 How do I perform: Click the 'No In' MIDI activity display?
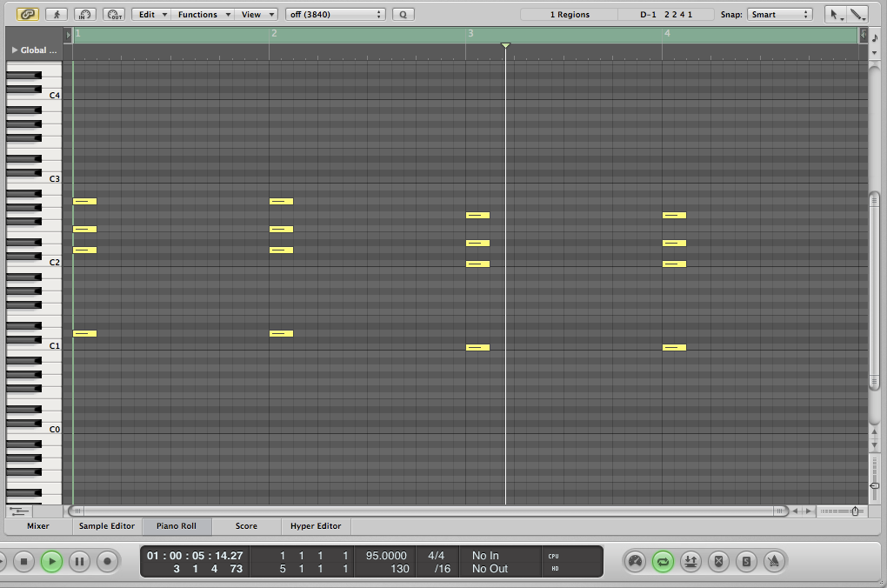[485, 556]
